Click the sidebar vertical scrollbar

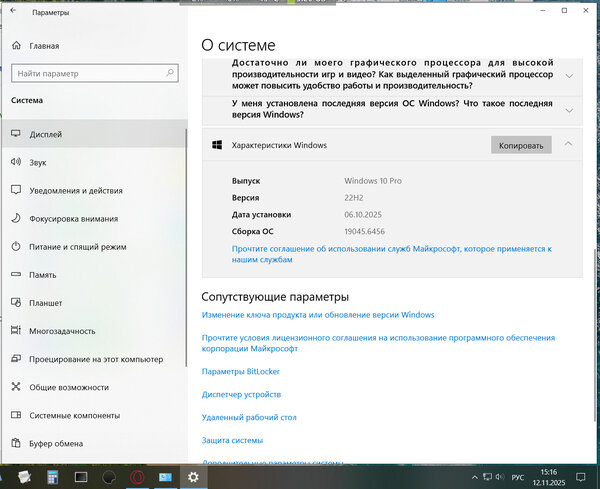tap(186, 247)
